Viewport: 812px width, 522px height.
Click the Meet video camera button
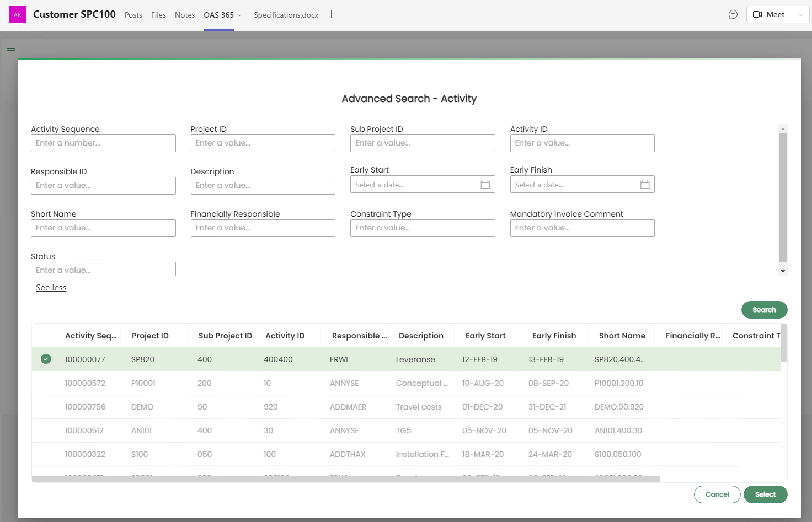point(769,15)
